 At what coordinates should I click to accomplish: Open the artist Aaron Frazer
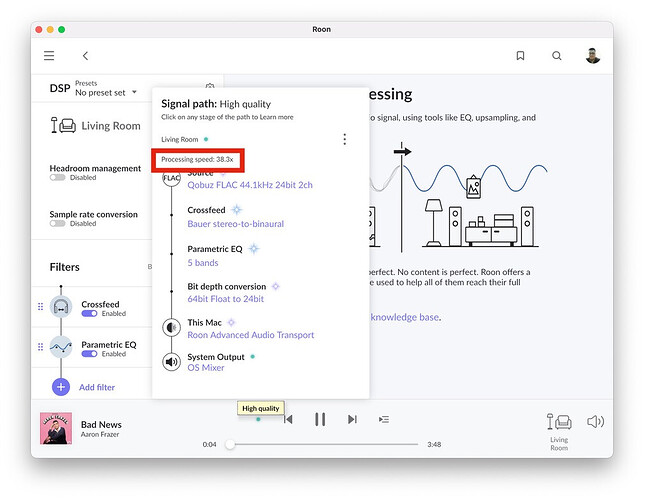pyautogui.click(x=100, y=435)
